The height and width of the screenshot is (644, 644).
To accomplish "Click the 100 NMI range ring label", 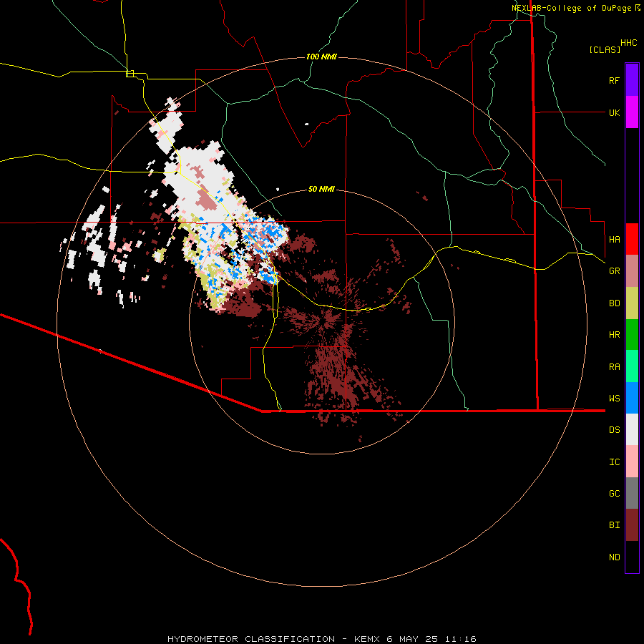I will pyautogui.click(x=321, y=57).
